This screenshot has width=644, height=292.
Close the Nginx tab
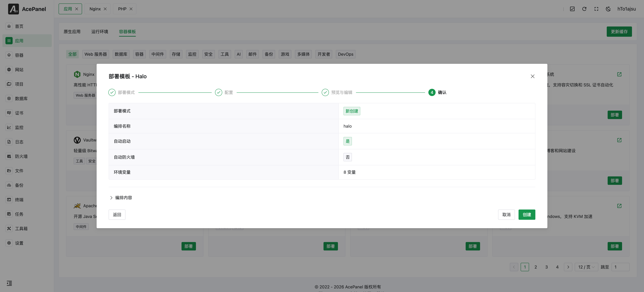[105, 9]
